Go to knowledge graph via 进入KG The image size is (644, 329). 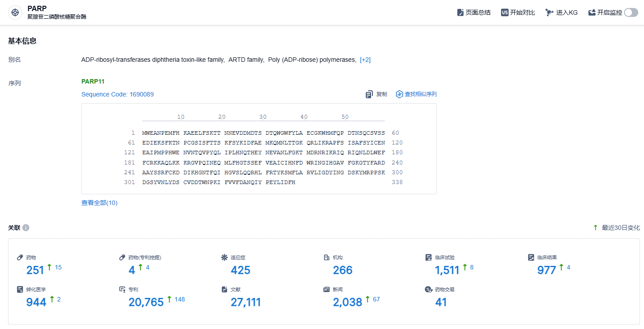(x=561, y=12)
